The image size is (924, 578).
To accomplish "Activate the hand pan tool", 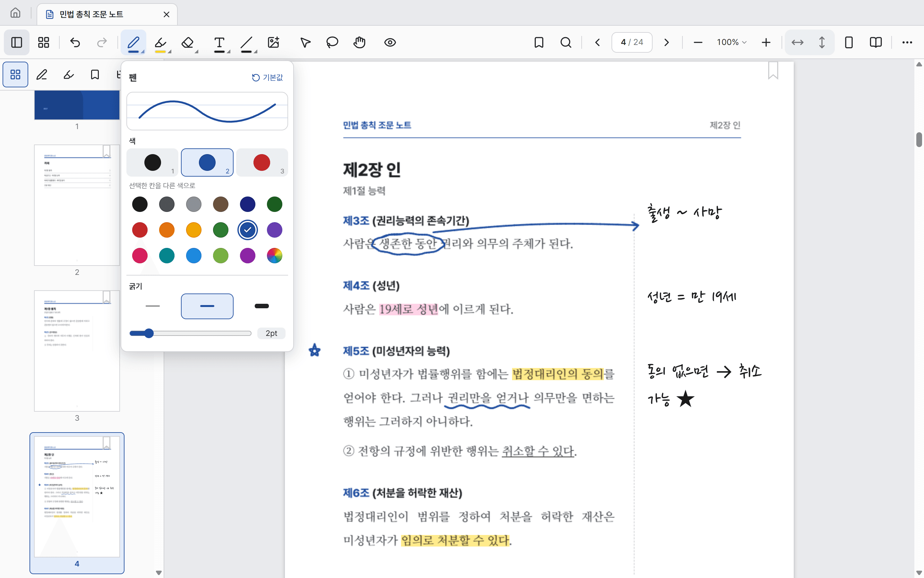I will [359, 42].
